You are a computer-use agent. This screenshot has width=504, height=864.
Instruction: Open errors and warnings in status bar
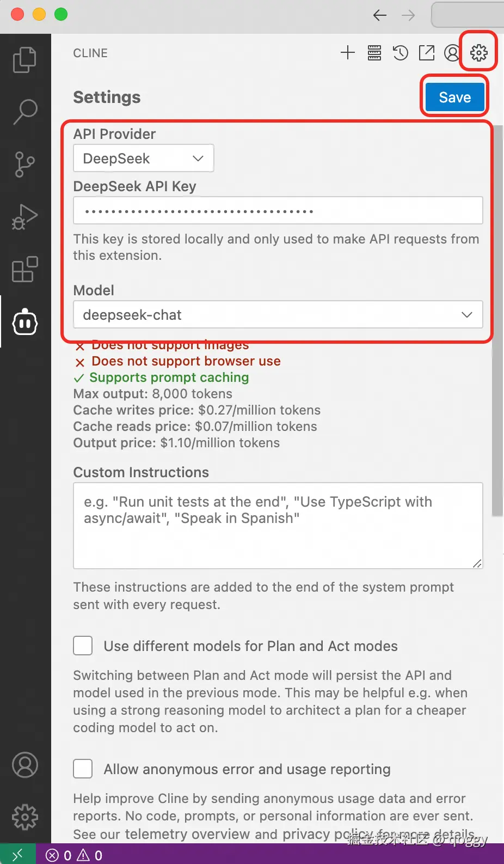pos(74,855)
